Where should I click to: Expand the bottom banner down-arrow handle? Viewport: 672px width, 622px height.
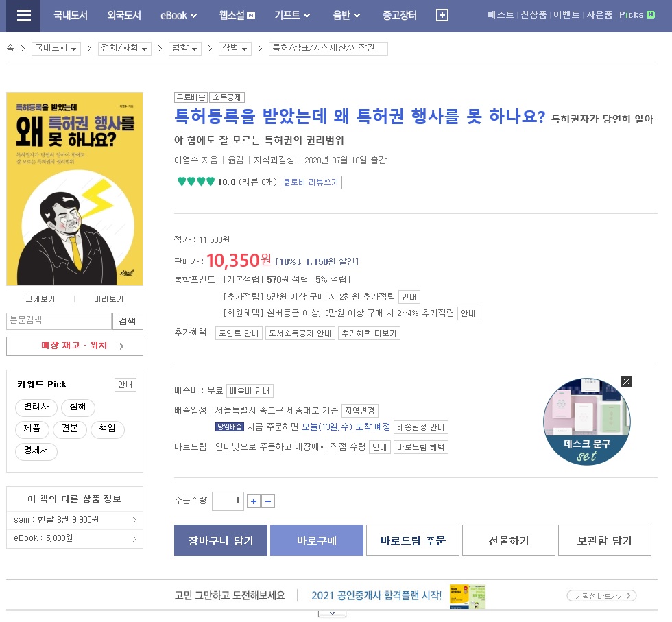pos(332,614)
